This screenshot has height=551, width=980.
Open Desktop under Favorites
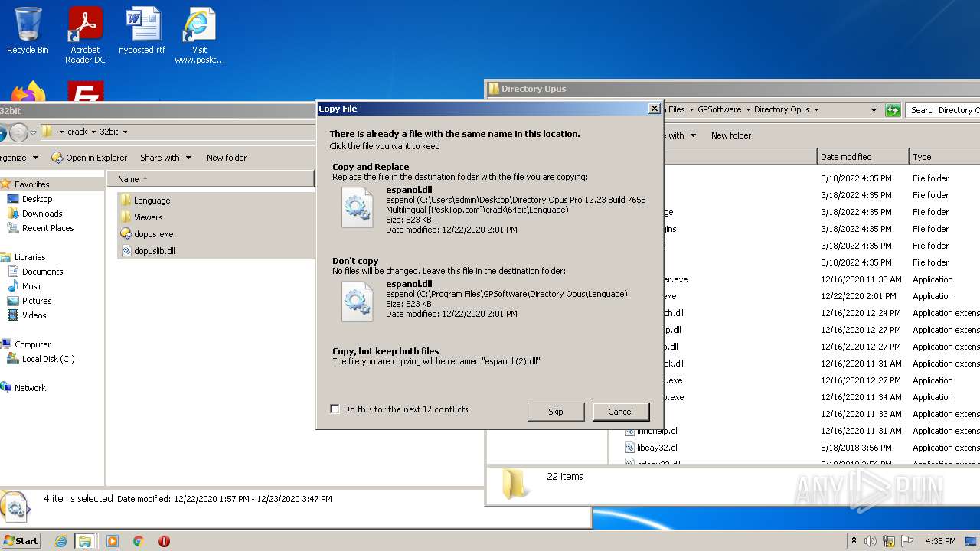37,199
